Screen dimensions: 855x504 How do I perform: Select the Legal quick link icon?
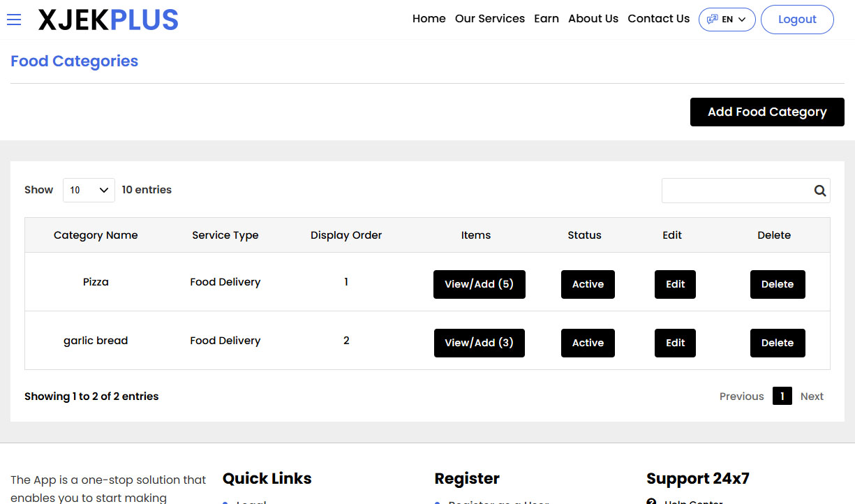(x=225, y=501)
